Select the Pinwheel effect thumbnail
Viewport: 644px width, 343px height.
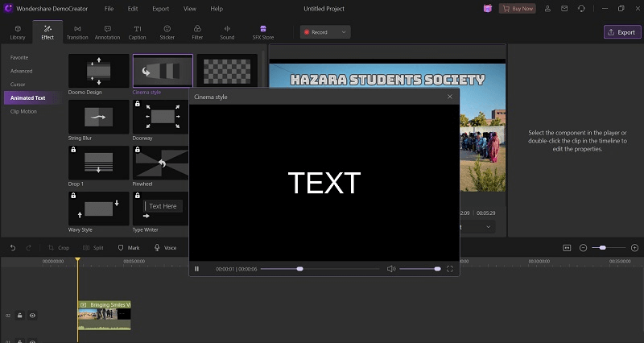pyautogui.click(x=160, y=163)
